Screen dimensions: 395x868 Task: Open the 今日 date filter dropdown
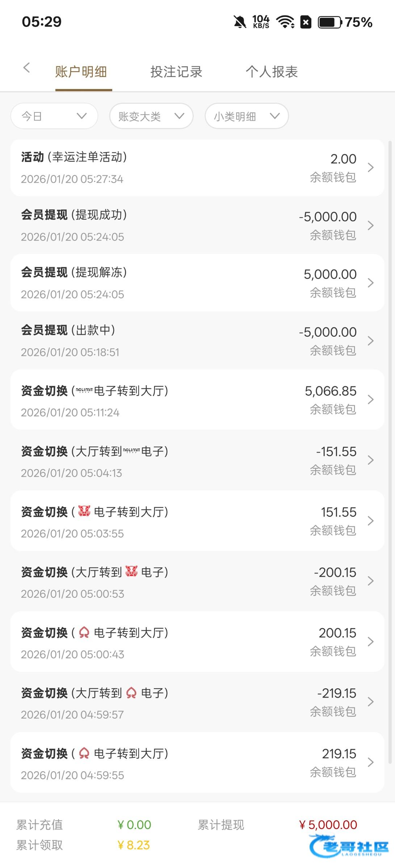[x=54, y=116]
